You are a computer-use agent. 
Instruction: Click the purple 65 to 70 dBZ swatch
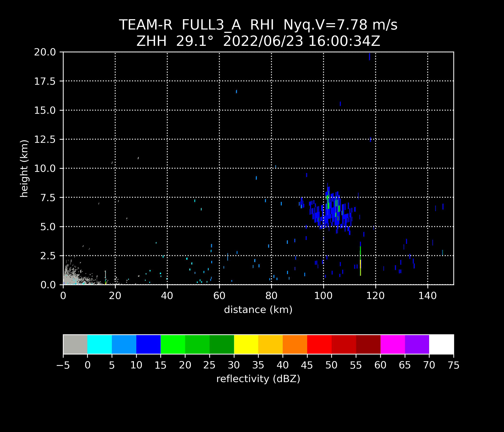pyautogui.click(x=417, y=344)
